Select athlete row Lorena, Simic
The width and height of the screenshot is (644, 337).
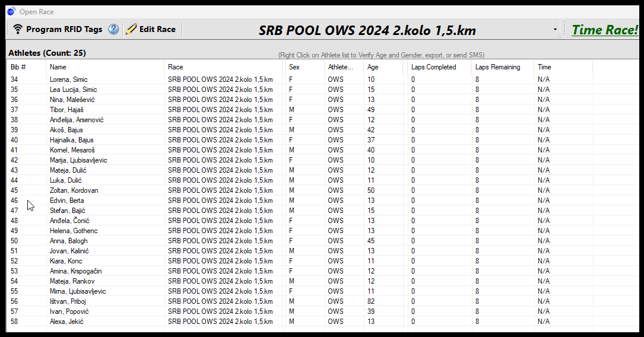68,80
